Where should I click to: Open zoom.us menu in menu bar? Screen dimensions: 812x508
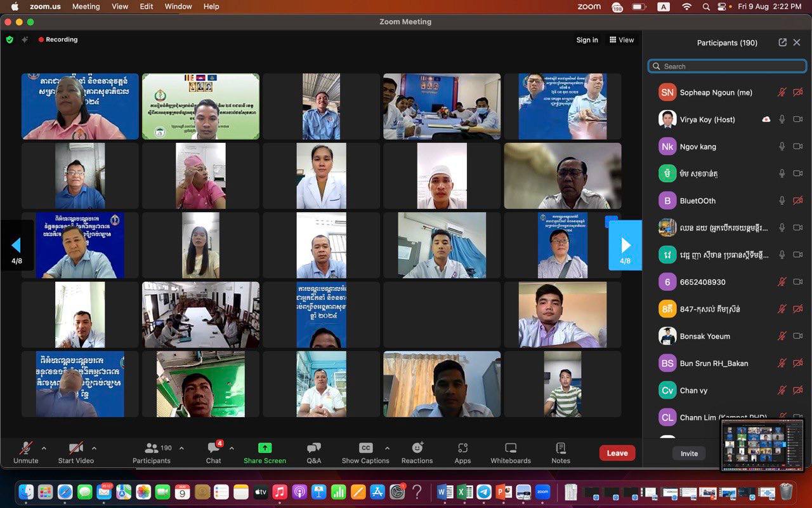coord(44,6)
